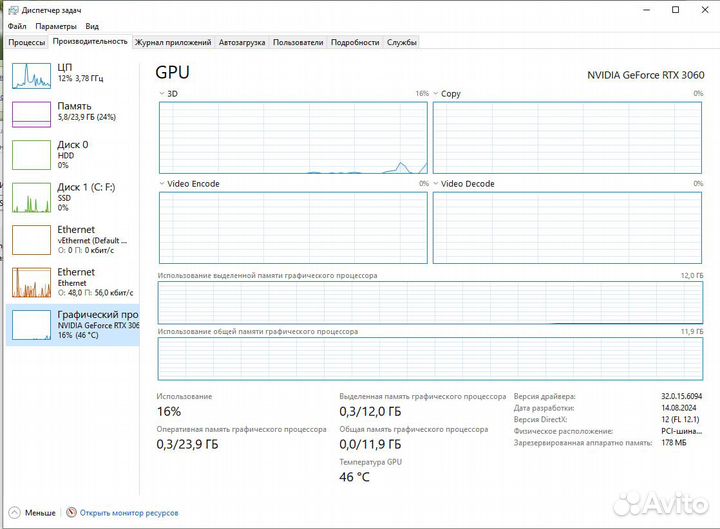720x529 pixels.
Task: Open the Video Encode engine dropdown
Action: point(162,184)
